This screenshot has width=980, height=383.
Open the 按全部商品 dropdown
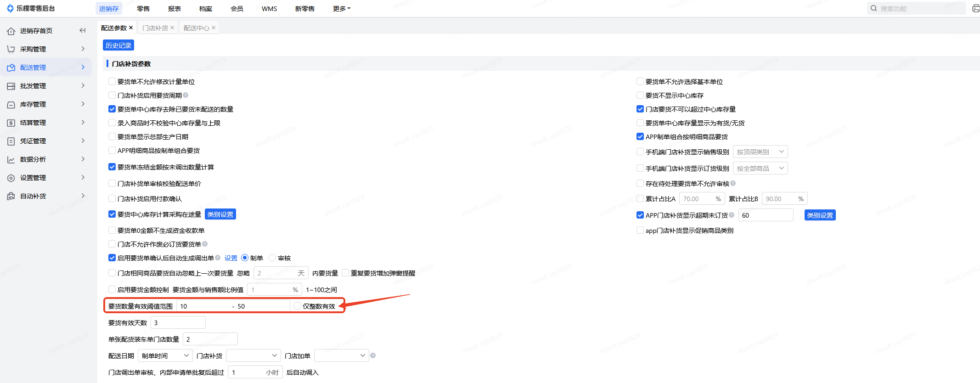[760, 168]
